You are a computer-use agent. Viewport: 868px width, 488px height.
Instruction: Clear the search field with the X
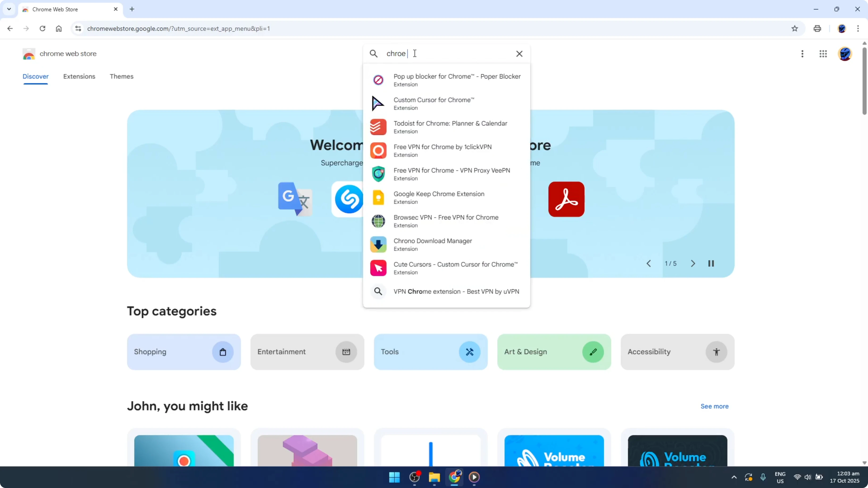click(x=519, y=54)
